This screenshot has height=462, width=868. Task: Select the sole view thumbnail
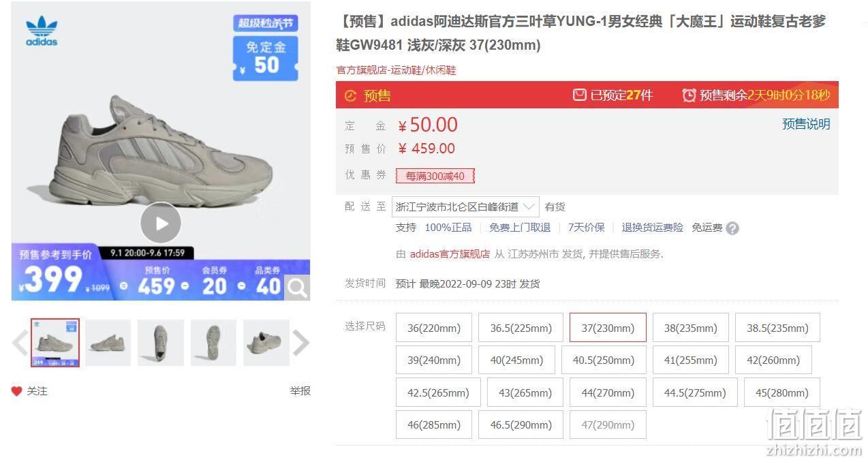pos(213,343)
